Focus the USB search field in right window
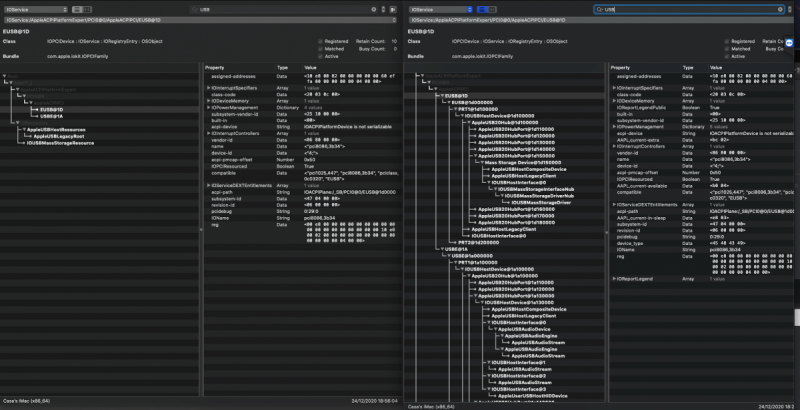The image size is (800, 410). (689, 9)
